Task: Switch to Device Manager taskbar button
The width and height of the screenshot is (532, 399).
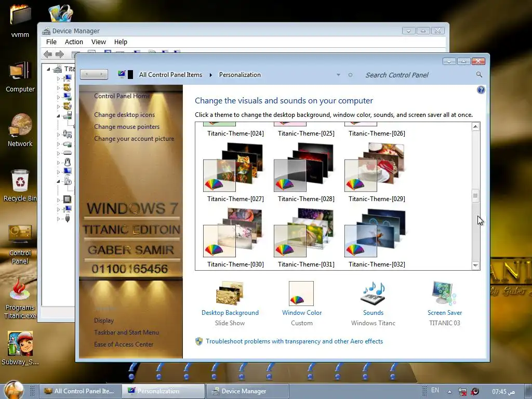Action: 247,391
